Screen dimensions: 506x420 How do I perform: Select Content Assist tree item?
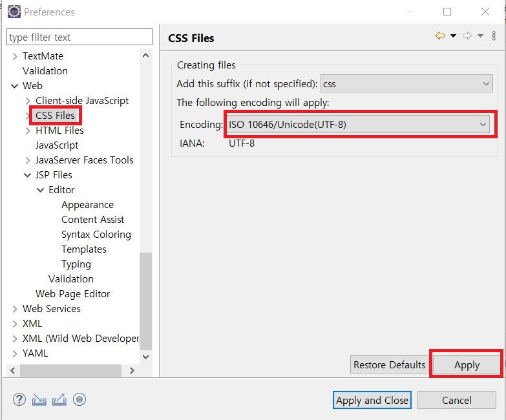tap(92, 220)
